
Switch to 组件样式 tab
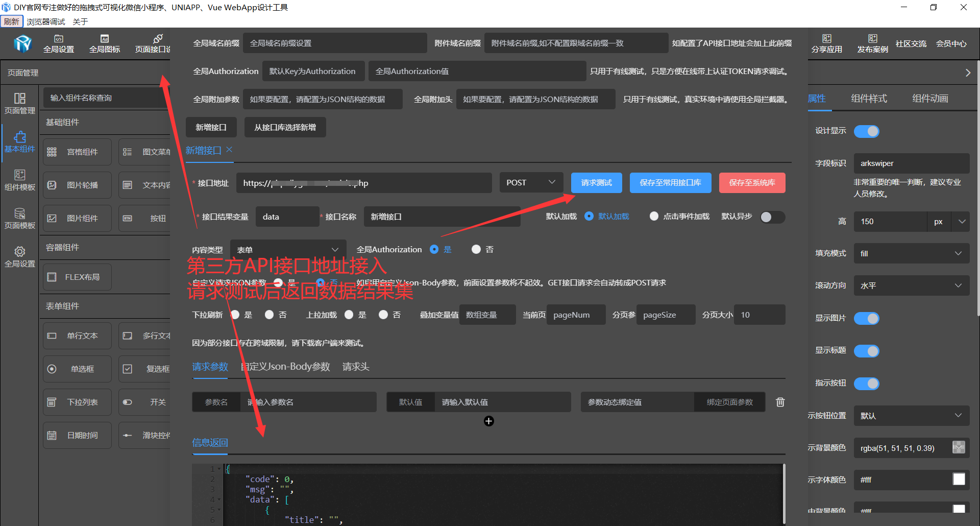[x=869, y=99]
